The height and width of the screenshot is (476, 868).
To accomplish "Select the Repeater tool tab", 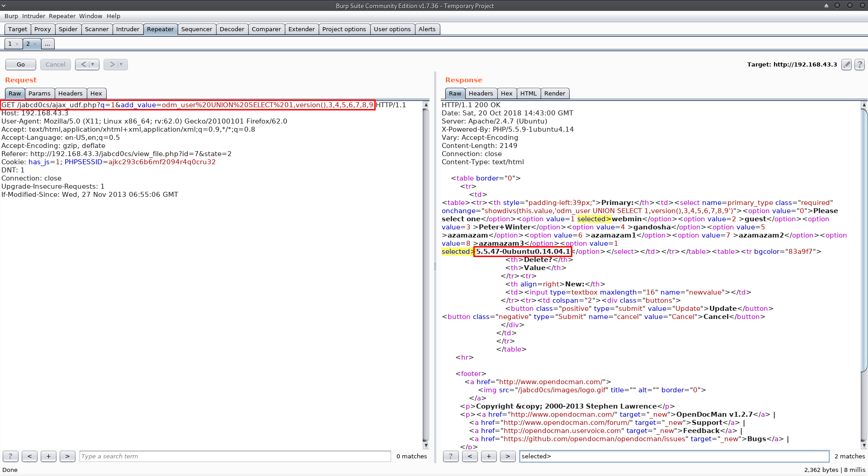I will tap(160, 29).
